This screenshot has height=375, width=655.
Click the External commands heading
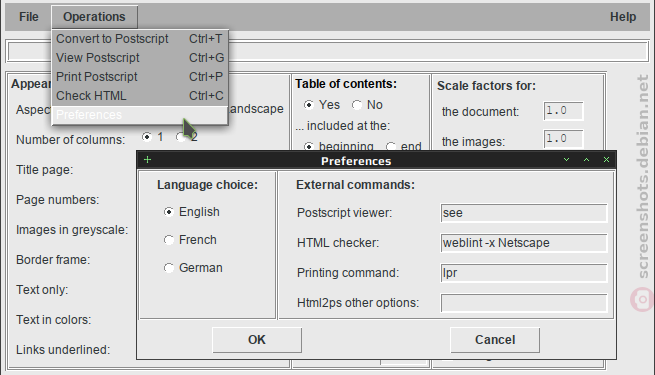[x=355, y=185]
